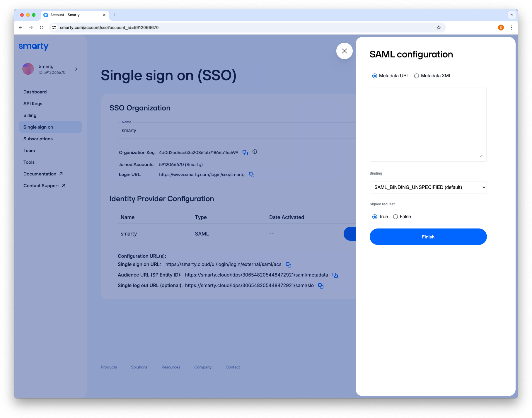Open the Binding dropdown
This screenshot has height=418, width=532.
428,187
